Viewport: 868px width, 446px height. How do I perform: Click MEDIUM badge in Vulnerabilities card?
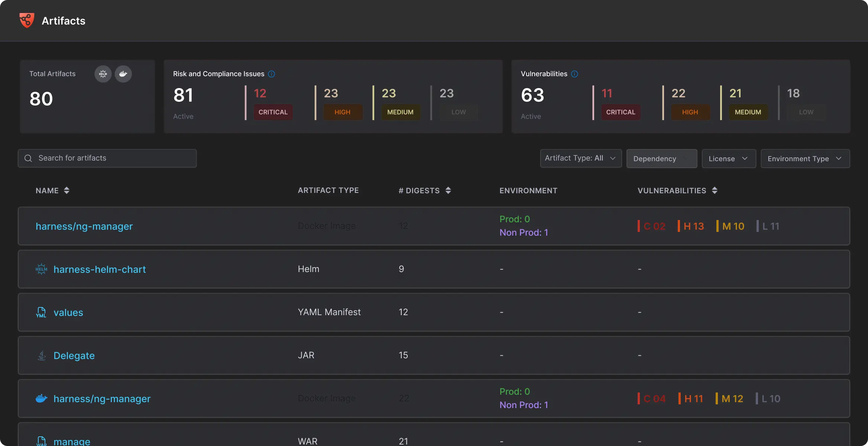click(748, 112)
